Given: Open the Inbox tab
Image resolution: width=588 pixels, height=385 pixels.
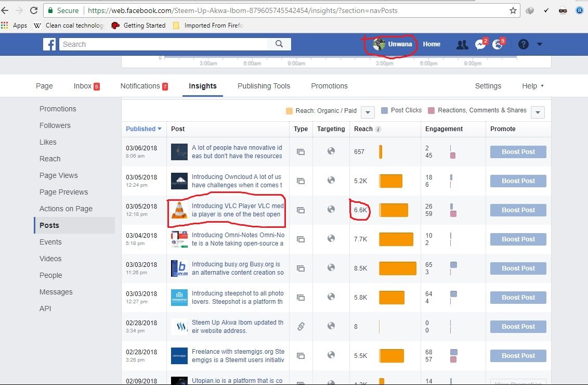Looking at the screenshot, I should [87, 86].
